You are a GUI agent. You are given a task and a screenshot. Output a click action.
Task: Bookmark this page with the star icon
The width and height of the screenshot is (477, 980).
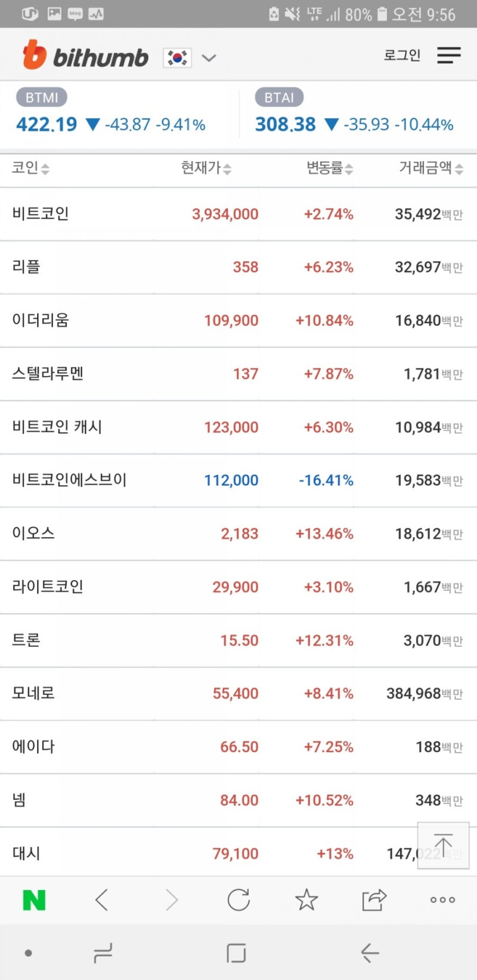click(306, 900)
